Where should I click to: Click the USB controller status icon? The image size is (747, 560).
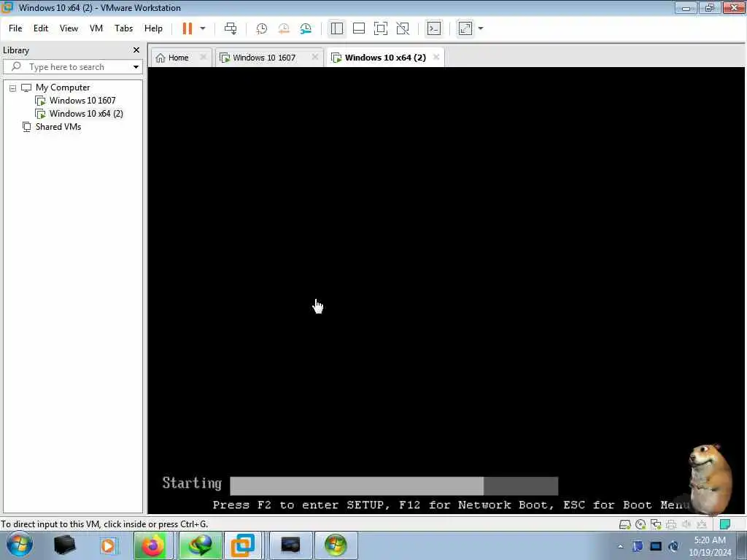point(701,525)
